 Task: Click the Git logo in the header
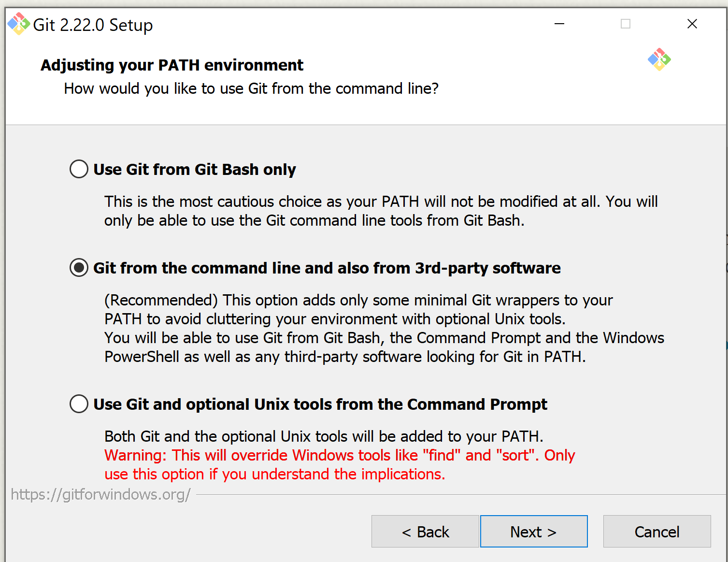click(x=659, y=59)
